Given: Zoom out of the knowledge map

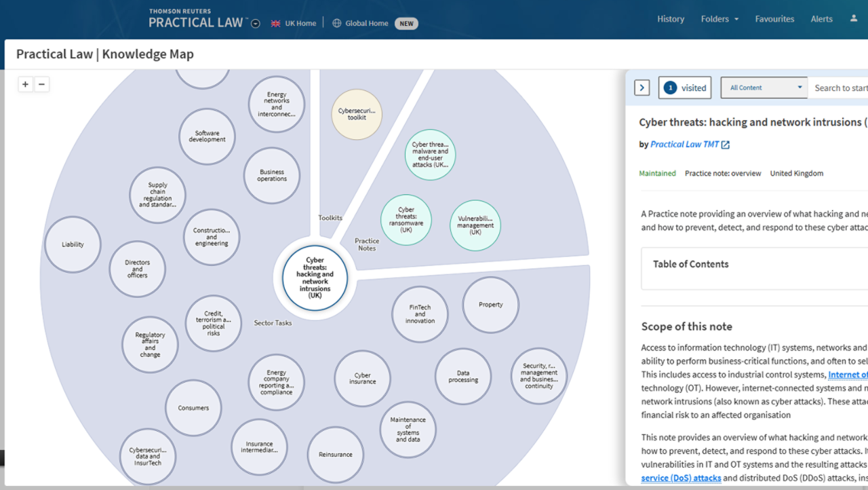Looking at the screenshot, I should click(x=41, y=84).
